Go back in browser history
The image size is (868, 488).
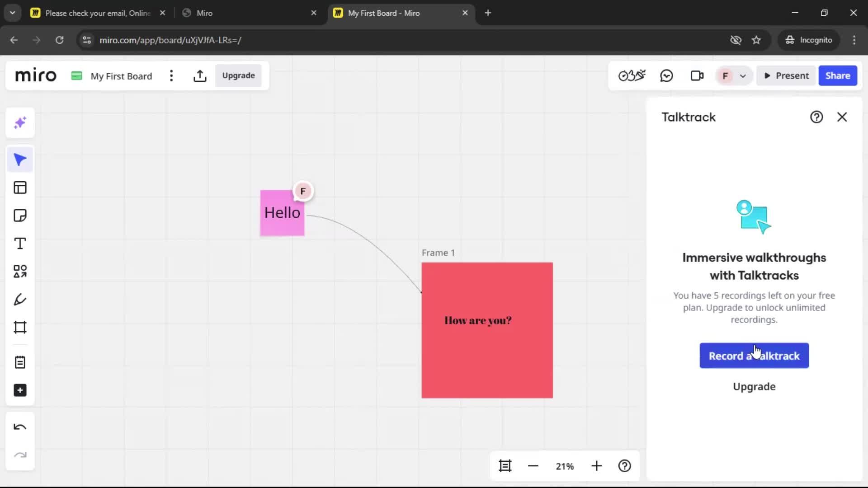click(14, 40)
